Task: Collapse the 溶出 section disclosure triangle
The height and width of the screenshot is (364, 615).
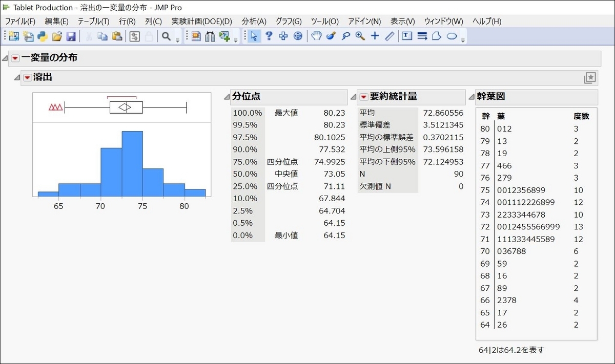Action: tap(17, 78)
